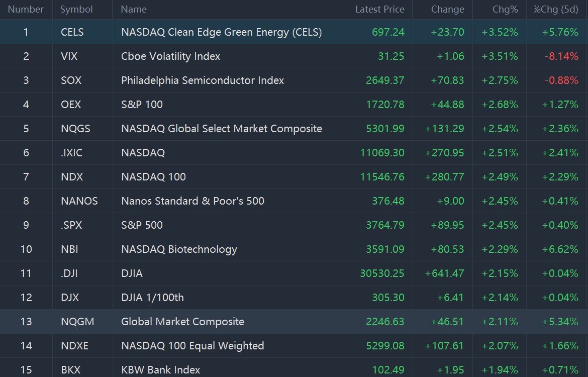Click the Change column header
The image size is (588, 377).
[x=447, y=10]
